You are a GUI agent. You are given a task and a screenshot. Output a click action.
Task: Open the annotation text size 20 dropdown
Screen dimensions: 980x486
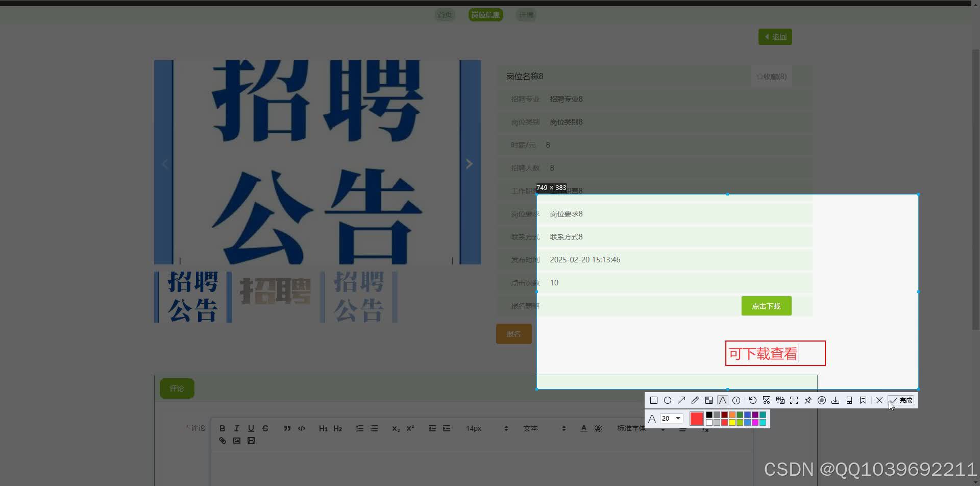(x=671, y=418)
